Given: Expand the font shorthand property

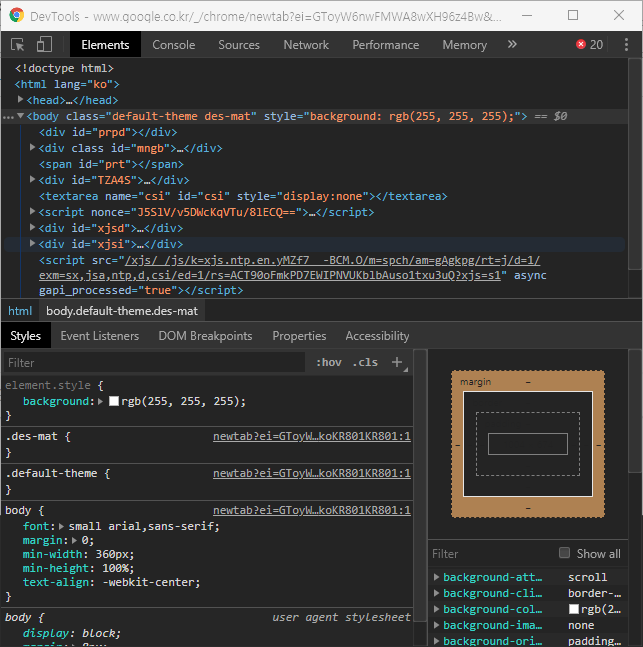Looking at the screenshot, I should (x=61, y=526).
